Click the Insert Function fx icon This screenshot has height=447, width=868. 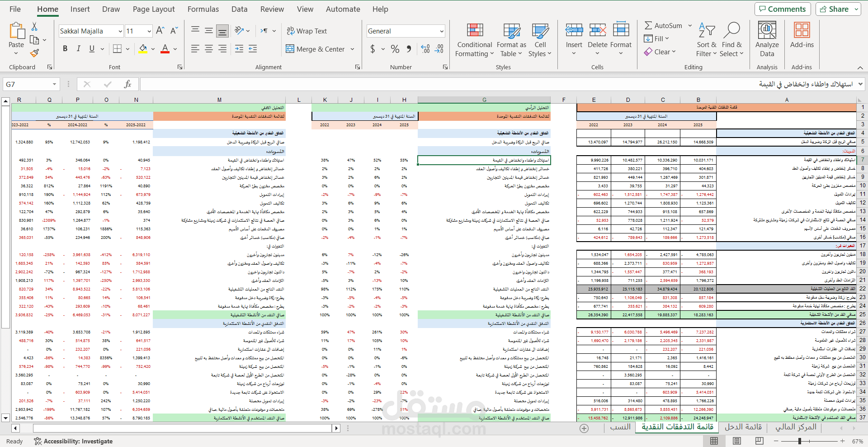(x=128, y=84)
